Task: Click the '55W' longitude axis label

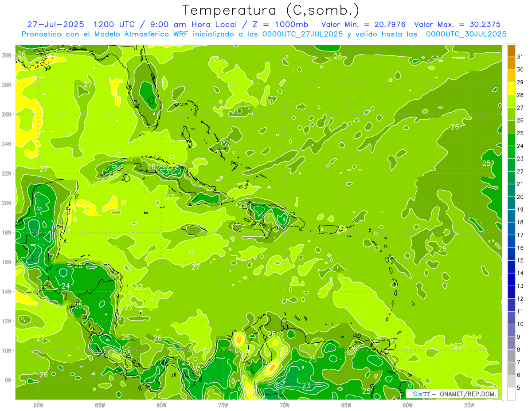Action: click(x=469, y=405)
